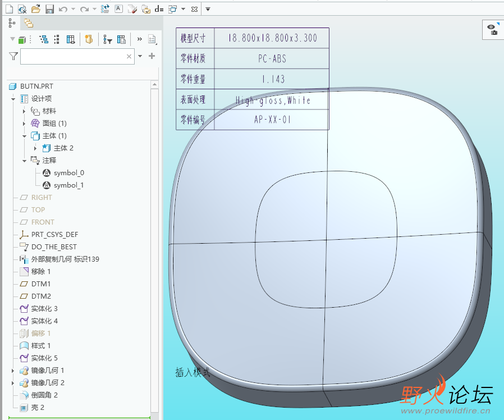Switch to the Model tree tab
The height and width of the screenshot is (420, 504).
click(12, 23)
